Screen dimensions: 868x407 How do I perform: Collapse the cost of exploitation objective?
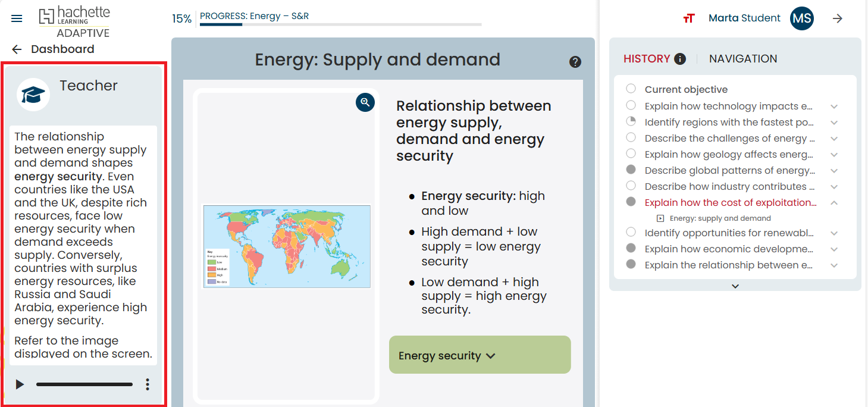click(834, 203)
